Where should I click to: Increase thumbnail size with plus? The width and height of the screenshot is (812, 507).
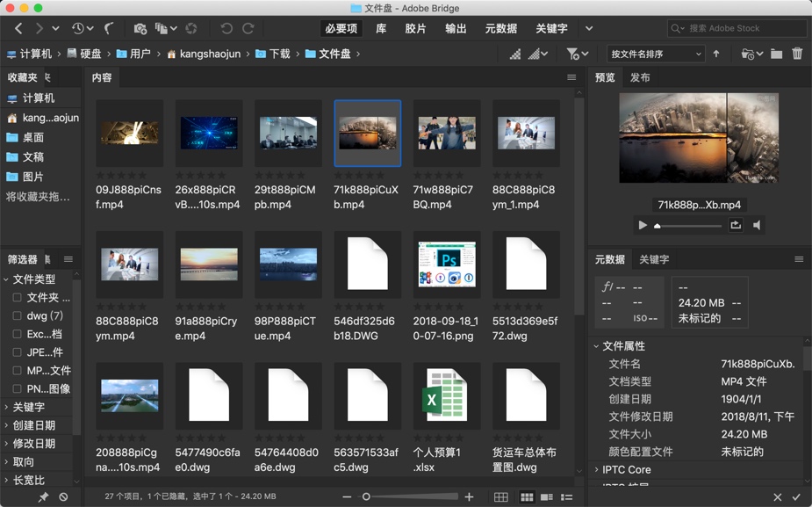coord(469,496)
